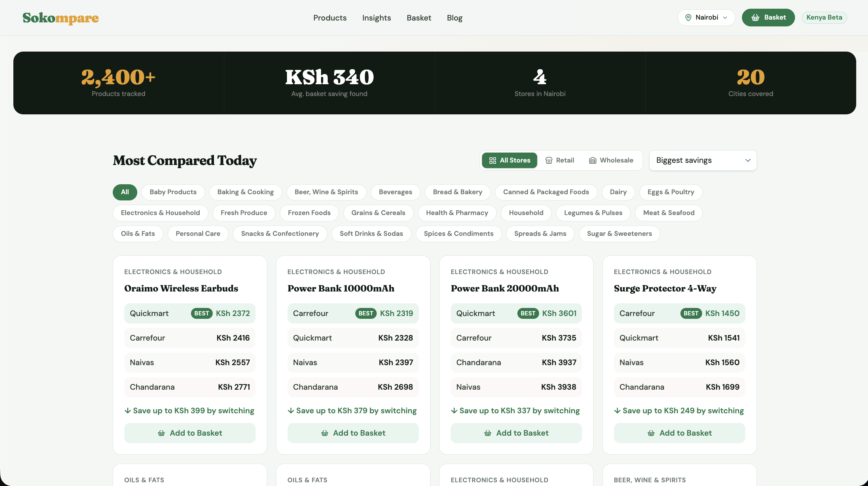
Task: Click the basket icon in the header Basket button
Action: tap(756, 17)
